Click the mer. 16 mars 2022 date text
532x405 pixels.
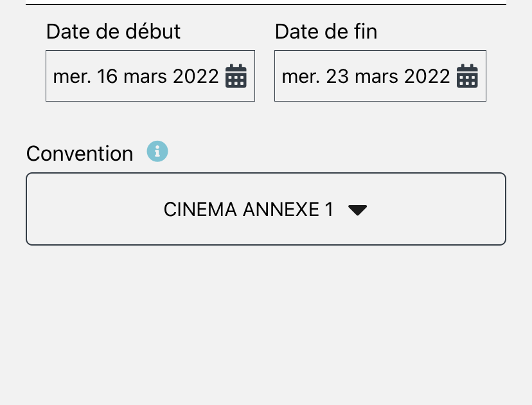[136, 76]
